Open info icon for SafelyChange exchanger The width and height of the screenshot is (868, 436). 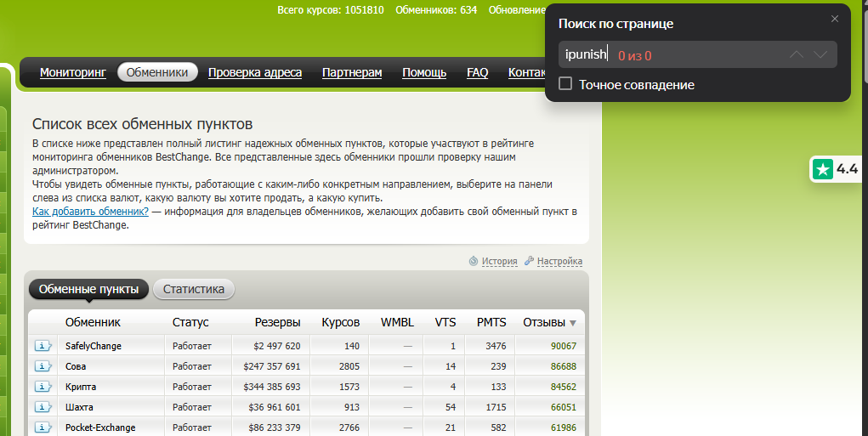pos(43,346)
